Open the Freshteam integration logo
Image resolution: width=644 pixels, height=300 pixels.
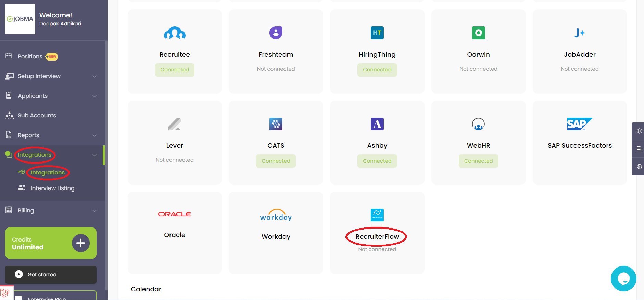[276, 33]
